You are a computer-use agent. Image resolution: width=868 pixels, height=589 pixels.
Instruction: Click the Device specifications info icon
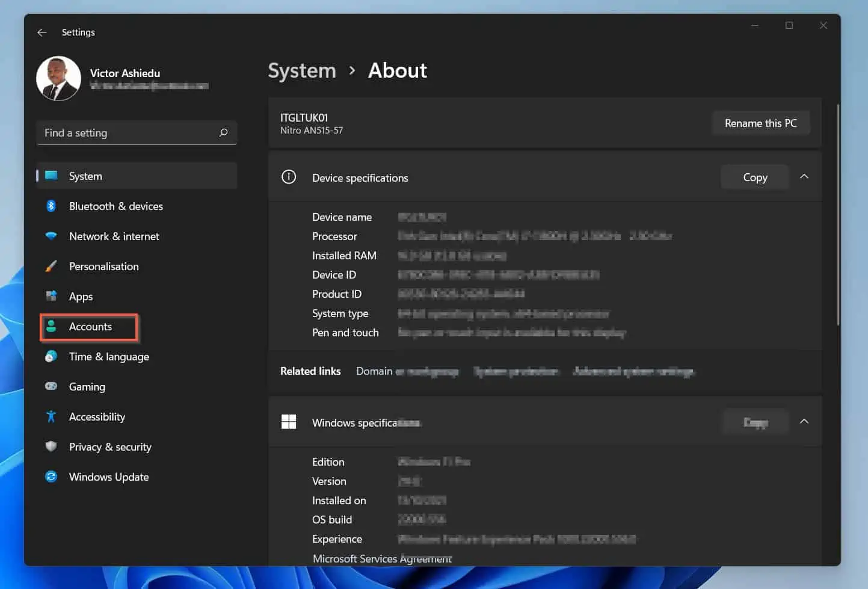click(x=289, y=177)
